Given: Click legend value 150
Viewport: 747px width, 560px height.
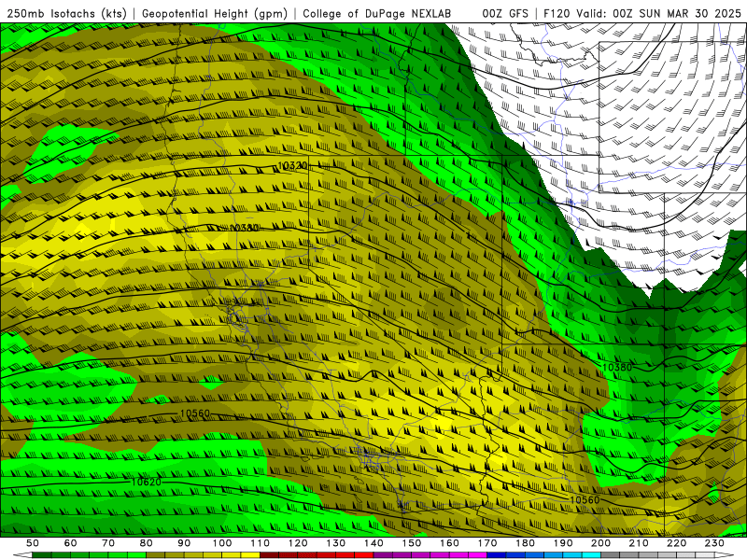Looking at the screenshot, I should (x=411, y=543).
